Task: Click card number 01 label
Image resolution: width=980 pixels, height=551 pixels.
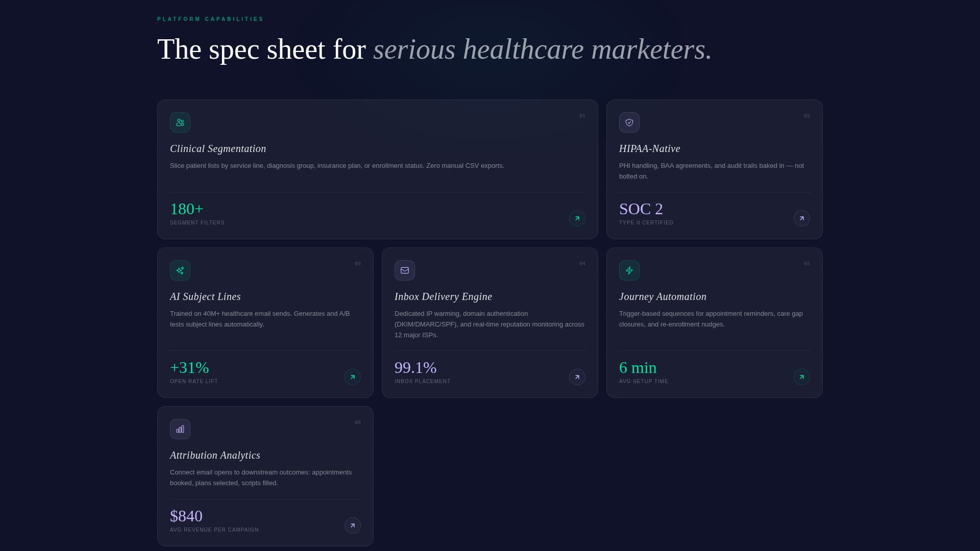Action: point(582,116)
